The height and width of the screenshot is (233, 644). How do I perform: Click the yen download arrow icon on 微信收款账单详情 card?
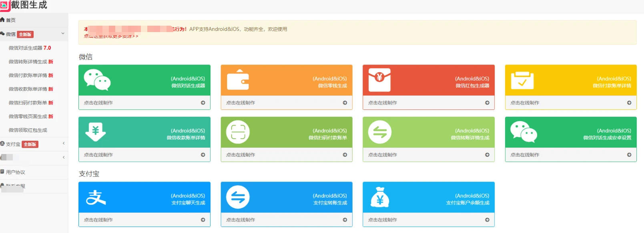[x=95, y=132]
